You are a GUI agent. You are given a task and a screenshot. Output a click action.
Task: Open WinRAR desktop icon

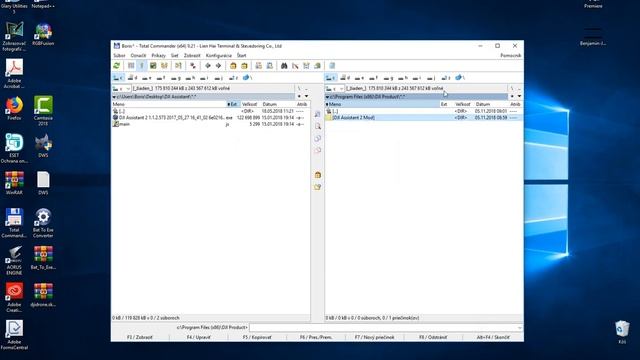[14, 183]
